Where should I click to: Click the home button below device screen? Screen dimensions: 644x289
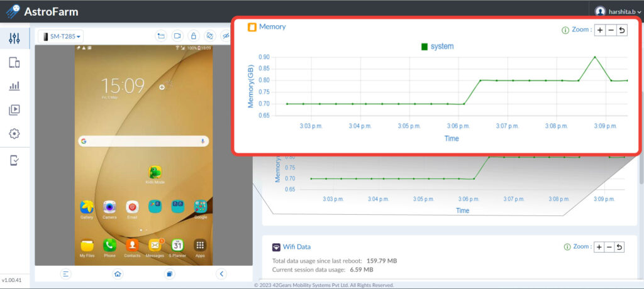pos(118,273)
